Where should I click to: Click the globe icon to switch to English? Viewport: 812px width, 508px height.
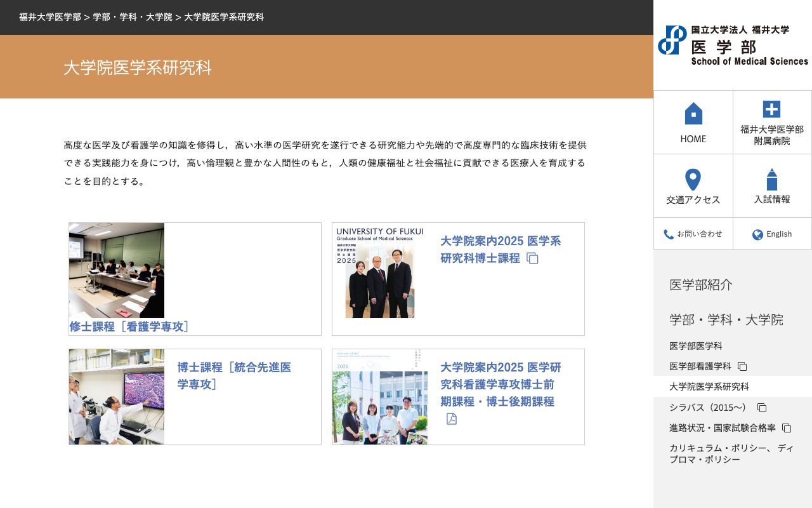click(x=757, y=234)
